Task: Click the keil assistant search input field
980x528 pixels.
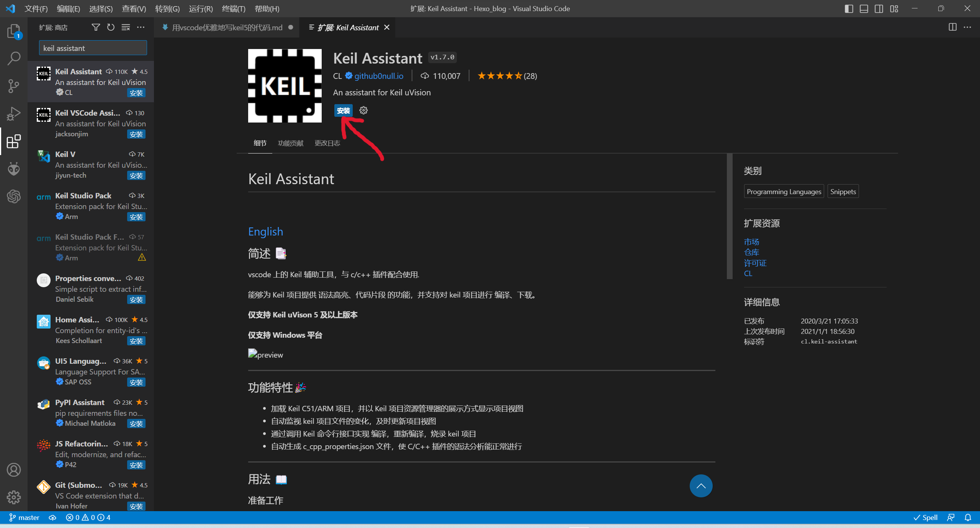Action: pos(93,48)
